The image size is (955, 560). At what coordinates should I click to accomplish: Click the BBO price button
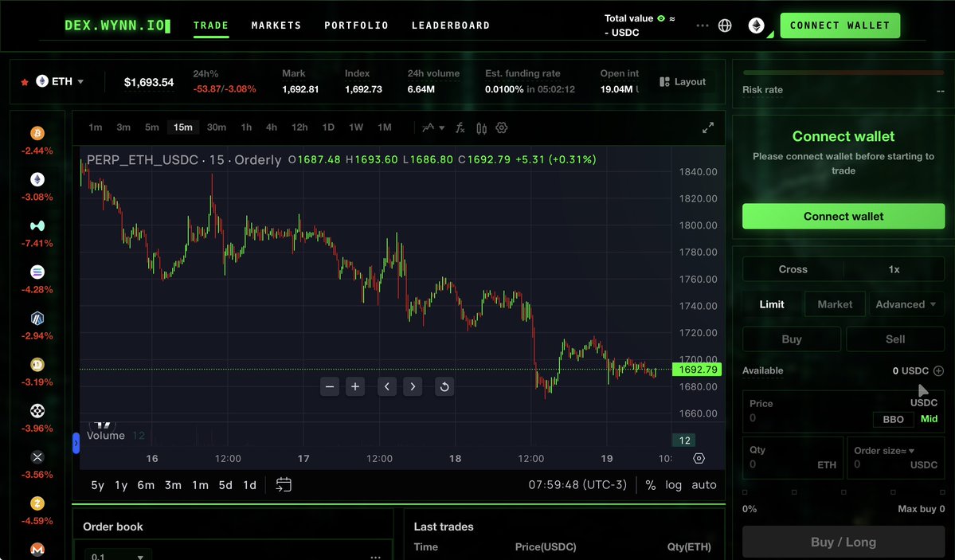tap(894, 419)
